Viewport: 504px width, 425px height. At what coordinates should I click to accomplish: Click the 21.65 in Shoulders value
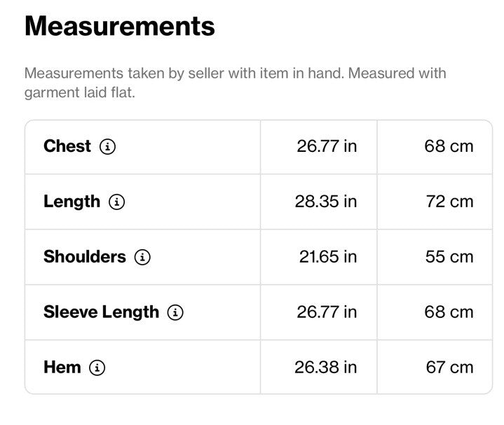pos(328,257)
